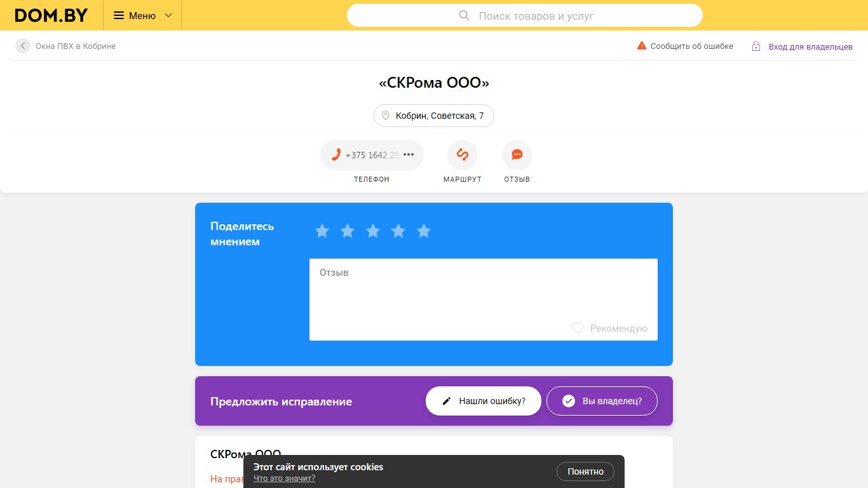Image resolution: width=868 pixels, height=488 pixels.
Task: Toggle the Рекомендую heart
Action: point(578,328)
